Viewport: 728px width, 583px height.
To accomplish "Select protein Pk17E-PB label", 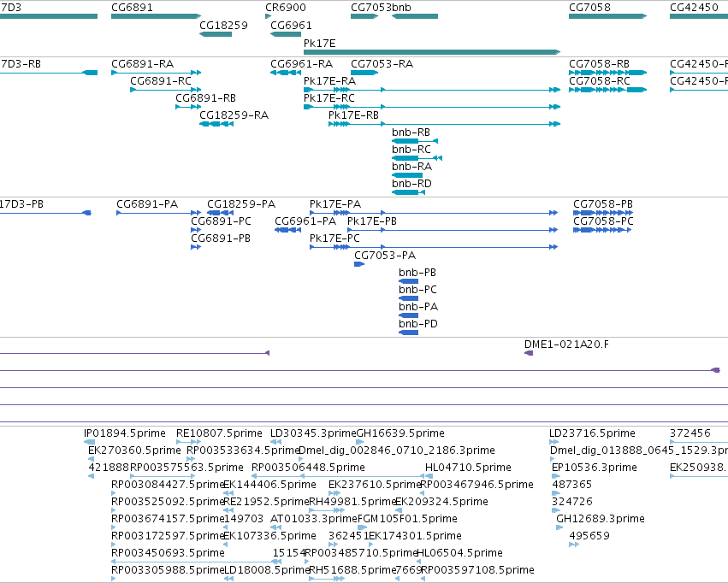I will tap(372, 221).
